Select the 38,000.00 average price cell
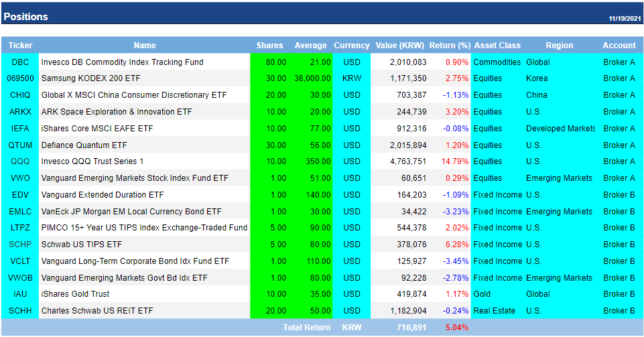The width and height of the screenshot is (644, 337). pyautogui.click(x=311, y=78)
